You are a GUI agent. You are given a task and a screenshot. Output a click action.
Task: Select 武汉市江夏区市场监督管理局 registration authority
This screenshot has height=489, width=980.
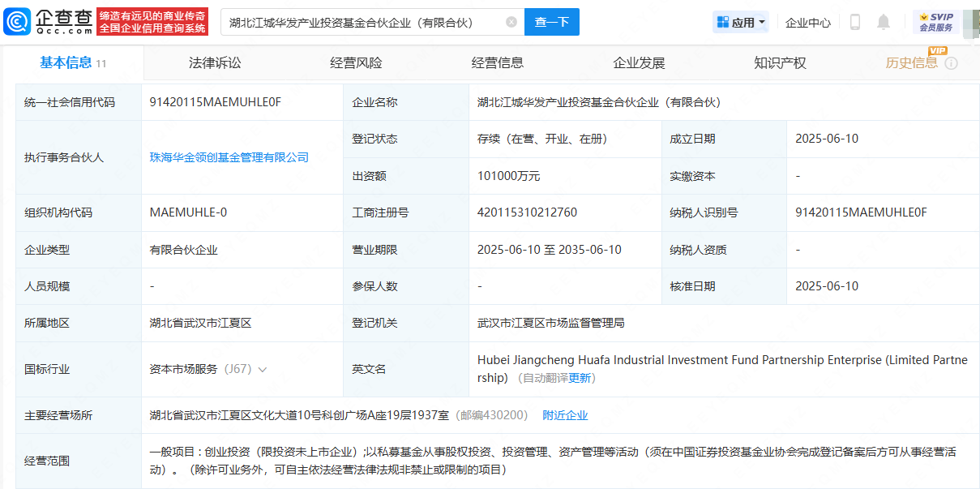(551, 323)
